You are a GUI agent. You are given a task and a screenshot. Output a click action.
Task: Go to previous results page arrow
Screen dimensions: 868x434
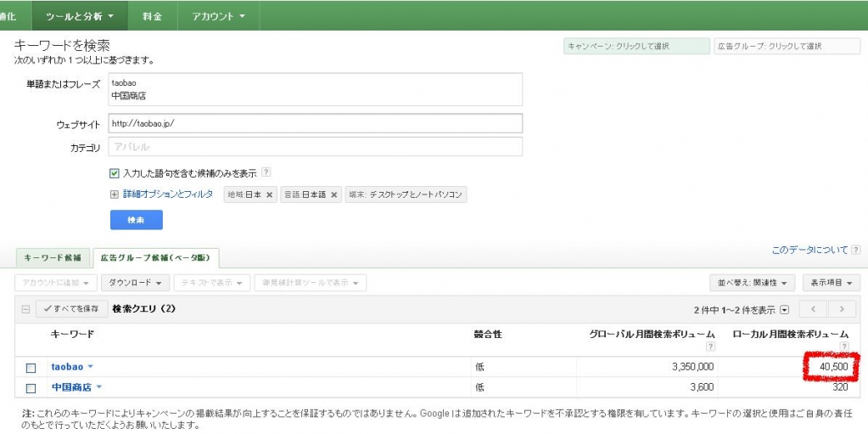tap(812, 309)
